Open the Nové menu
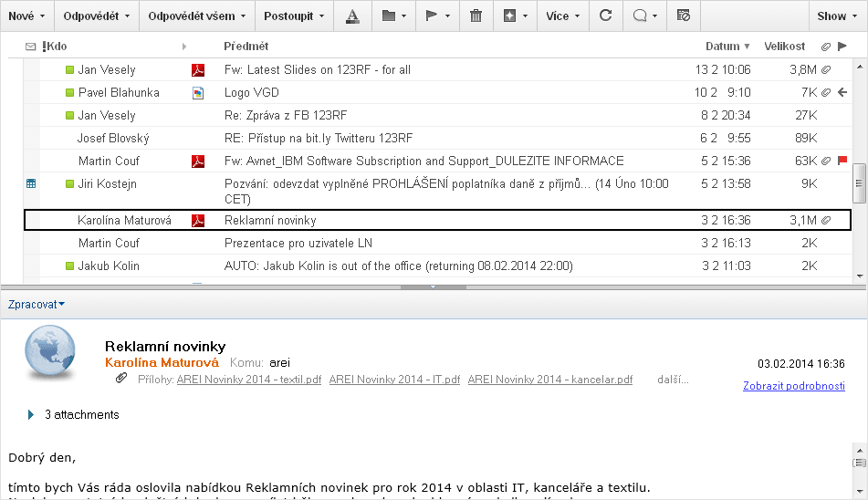The height and width of the screenshot is (500, 868). [x=26, y=16]
